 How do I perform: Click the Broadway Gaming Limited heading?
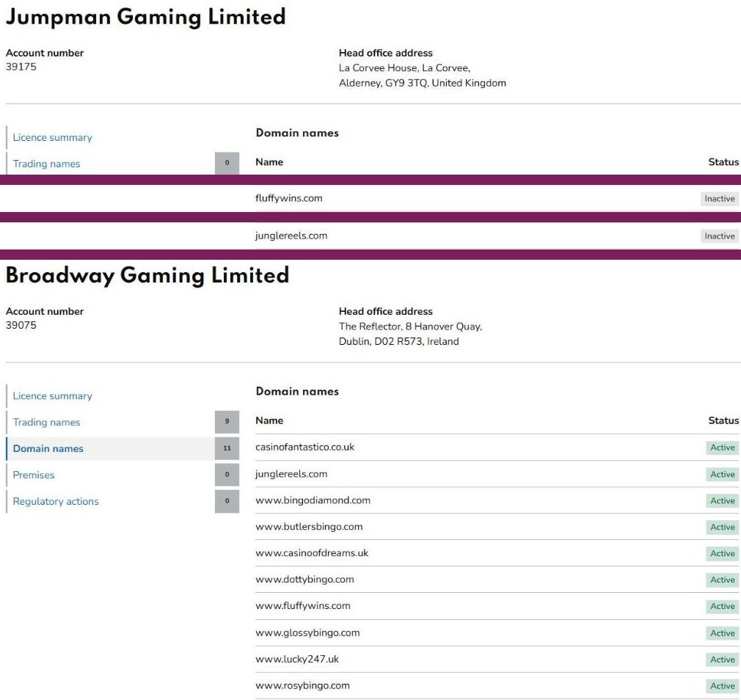click(x=147, y=276)
